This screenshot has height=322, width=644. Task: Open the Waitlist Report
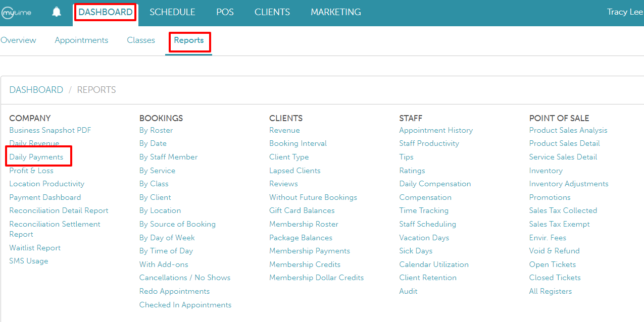(35, 248)
